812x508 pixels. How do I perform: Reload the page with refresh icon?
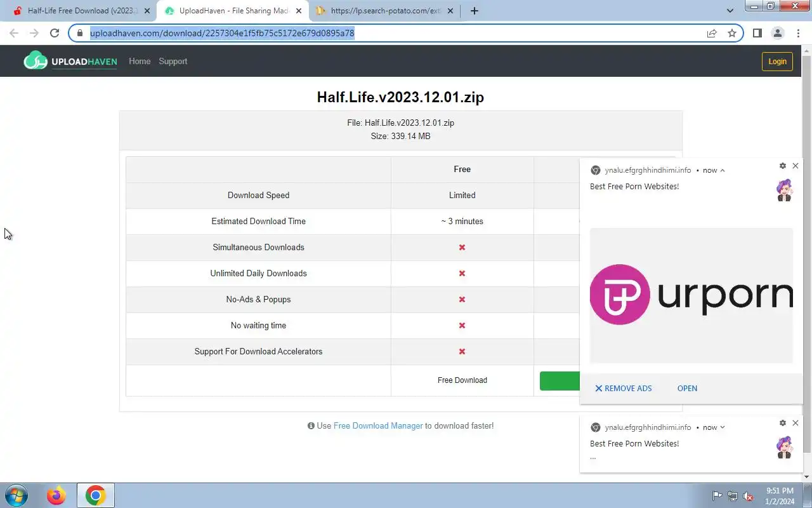55,33
